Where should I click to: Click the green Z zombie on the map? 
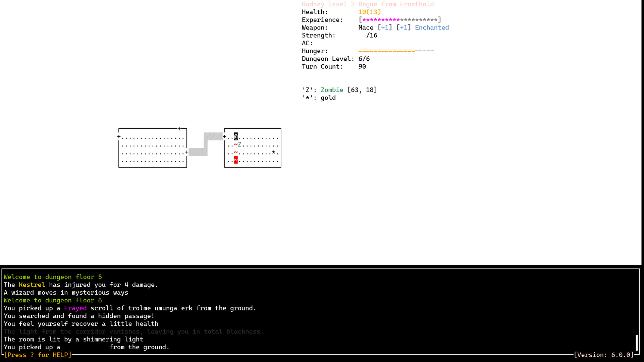pos(240,144)
